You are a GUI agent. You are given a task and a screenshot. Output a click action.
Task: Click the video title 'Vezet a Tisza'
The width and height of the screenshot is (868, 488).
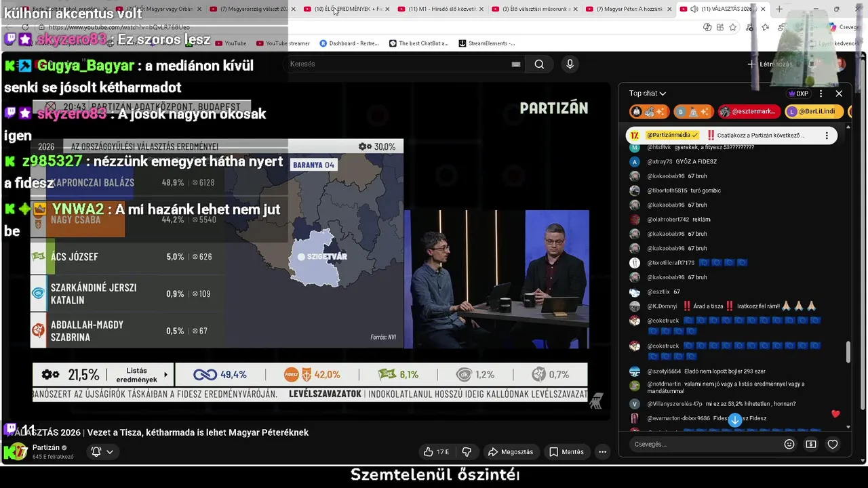point(197,432)
